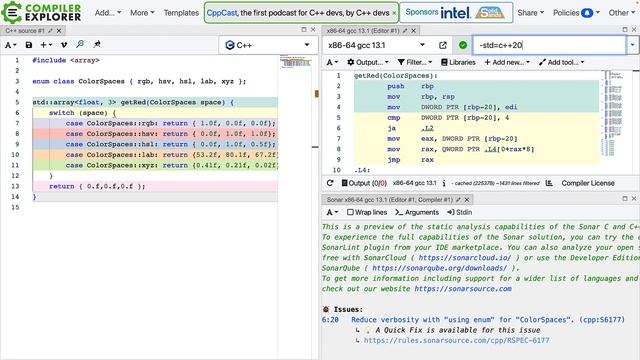Open the Arguments prompt

coord(417,212)
